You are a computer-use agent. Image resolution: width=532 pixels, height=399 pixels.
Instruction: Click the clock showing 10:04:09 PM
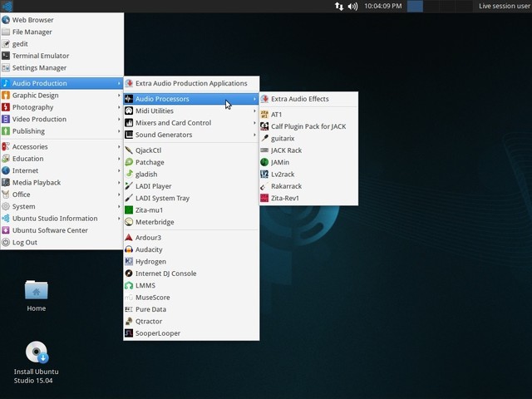(383, 6)
